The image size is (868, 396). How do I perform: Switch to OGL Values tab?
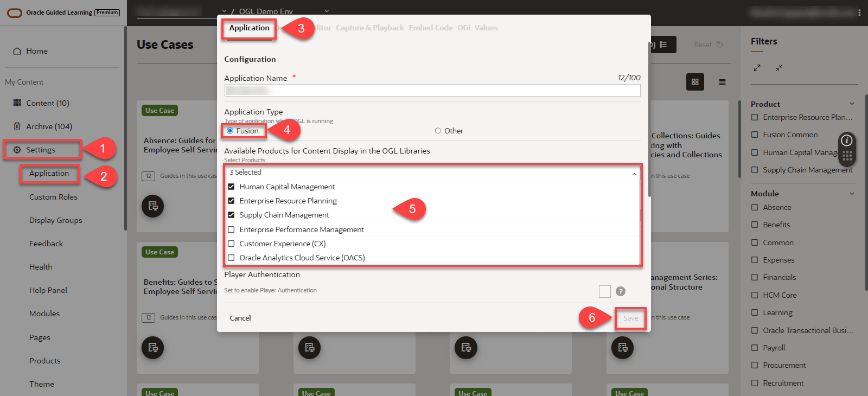pyautogui.click(x=477, y=28)
